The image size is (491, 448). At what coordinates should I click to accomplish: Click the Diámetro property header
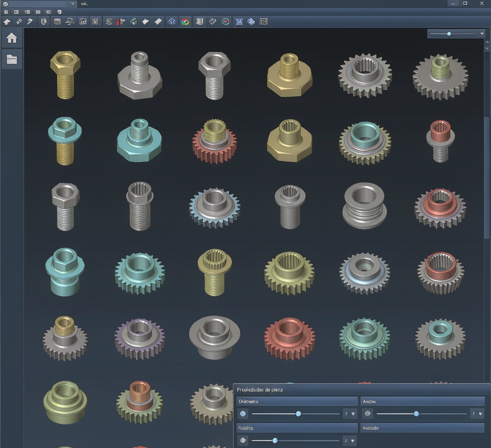coord(297,401)
